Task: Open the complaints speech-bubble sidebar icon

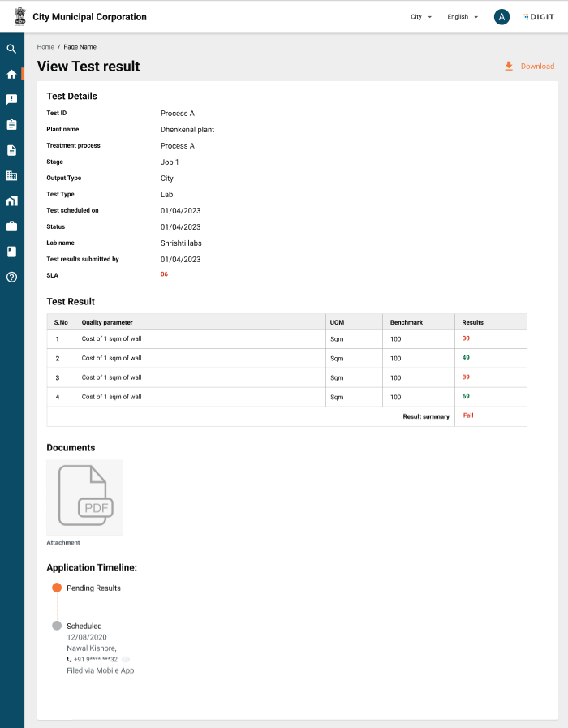Action: (x=11, y=99)
